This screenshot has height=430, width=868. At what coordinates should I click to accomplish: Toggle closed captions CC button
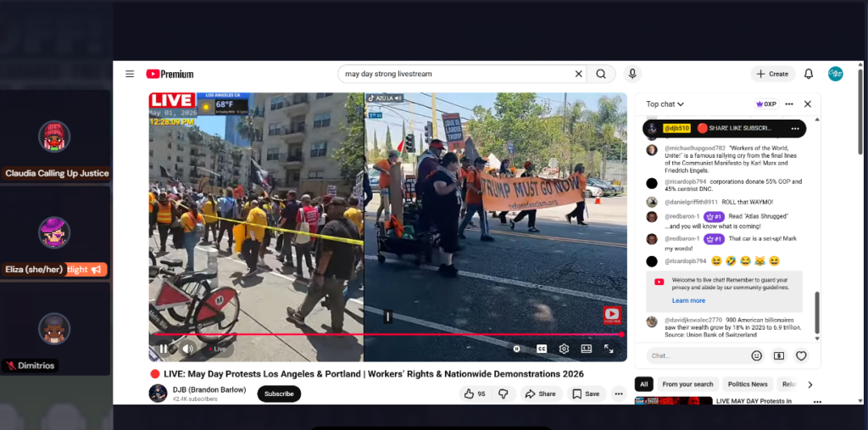coord(542,349)
